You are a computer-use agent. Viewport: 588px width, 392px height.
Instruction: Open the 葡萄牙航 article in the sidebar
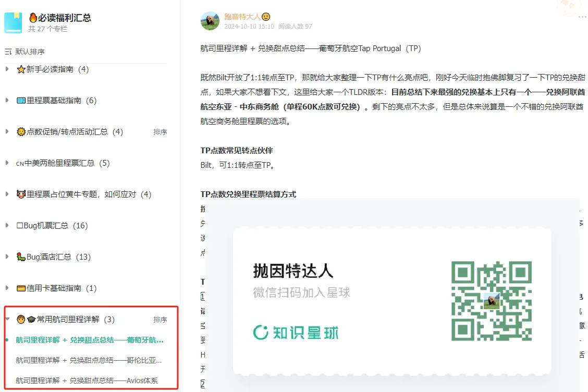90,340
